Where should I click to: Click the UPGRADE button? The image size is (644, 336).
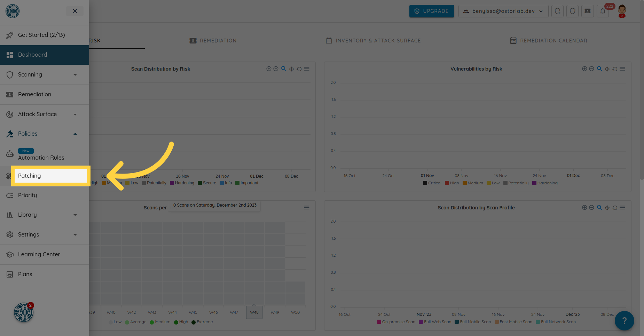tap(431, 11)
